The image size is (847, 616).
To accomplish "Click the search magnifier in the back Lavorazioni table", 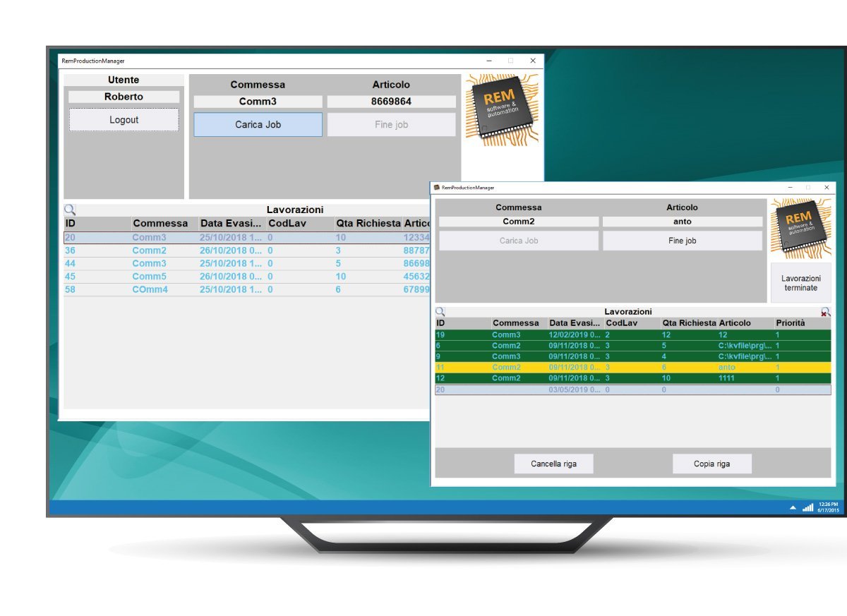I will tap(70, 210).
